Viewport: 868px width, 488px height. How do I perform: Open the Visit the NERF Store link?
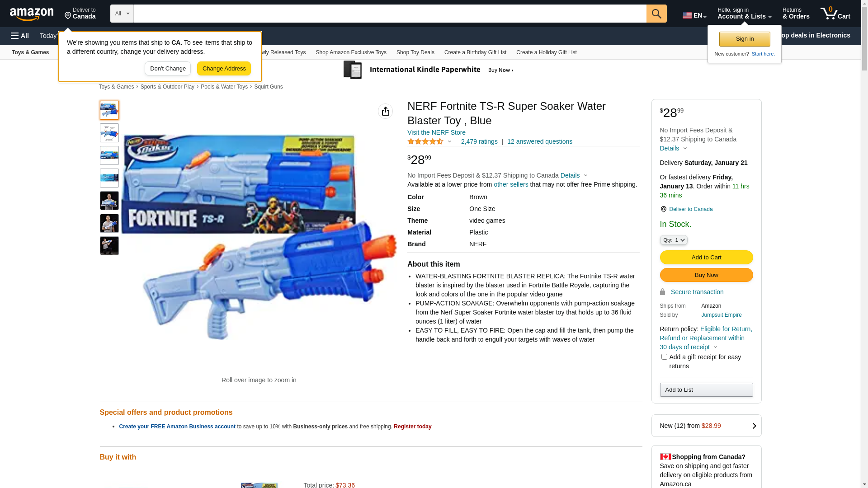(436, 132)
